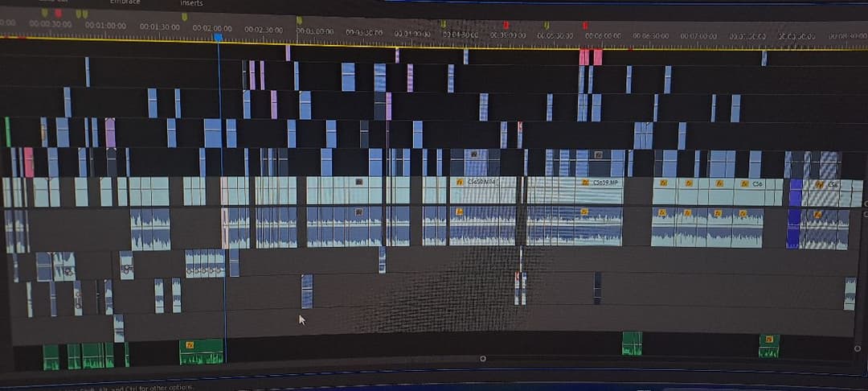
Task: Click the horizontal zoom scrollbar circular handle
Action: pyautogui.click(x=483, y=359)
